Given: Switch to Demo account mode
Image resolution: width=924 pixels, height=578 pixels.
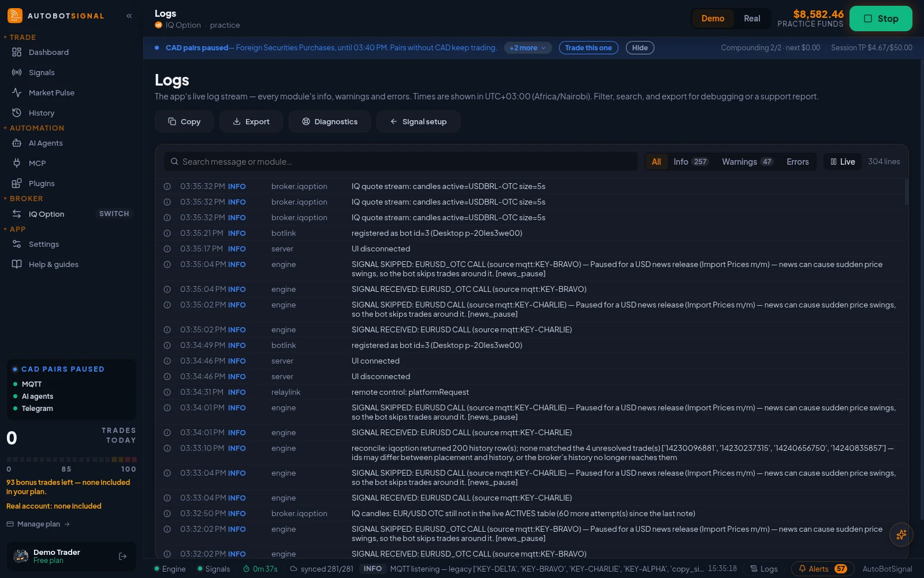Looking at the screenshot, I should [713, 18].
